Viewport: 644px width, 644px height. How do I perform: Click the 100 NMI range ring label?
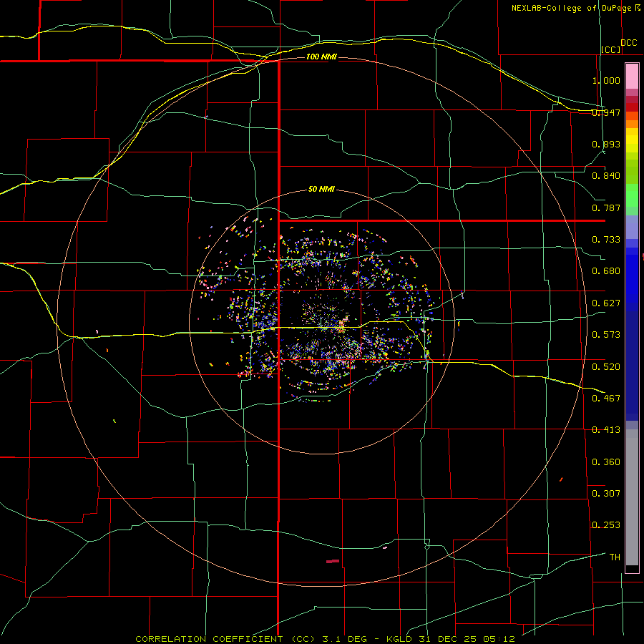(321, 57)
